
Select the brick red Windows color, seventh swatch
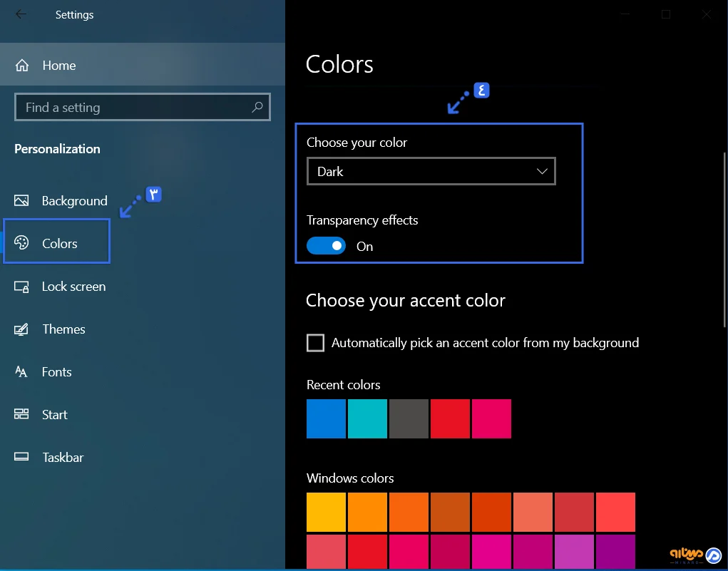(x=574, y=512)
